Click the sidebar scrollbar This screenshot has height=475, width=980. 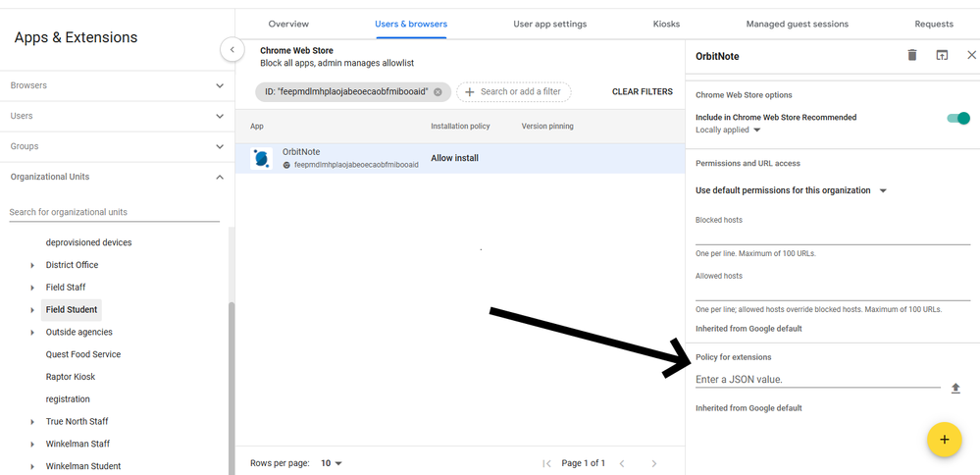[232, 388]
